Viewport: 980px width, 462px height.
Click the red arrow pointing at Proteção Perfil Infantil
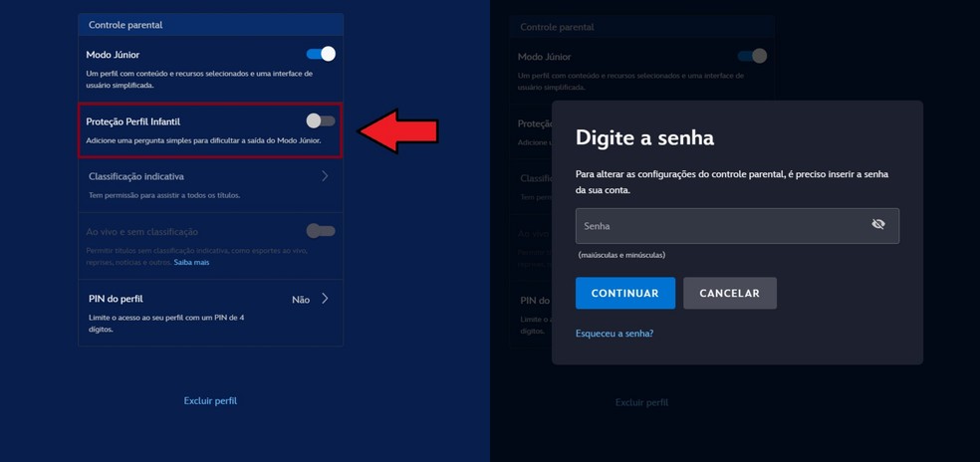tap(397, 129)
